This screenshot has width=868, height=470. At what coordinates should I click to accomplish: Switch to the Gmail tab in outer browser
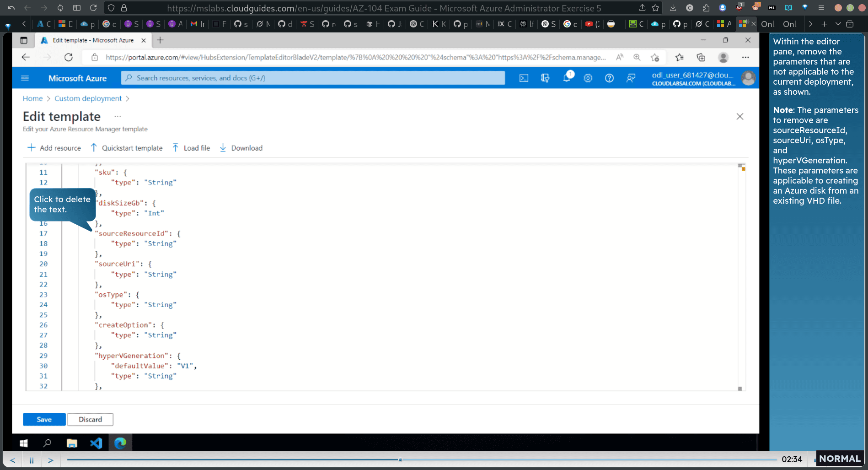pyautogui.click(x=197, y=24)
